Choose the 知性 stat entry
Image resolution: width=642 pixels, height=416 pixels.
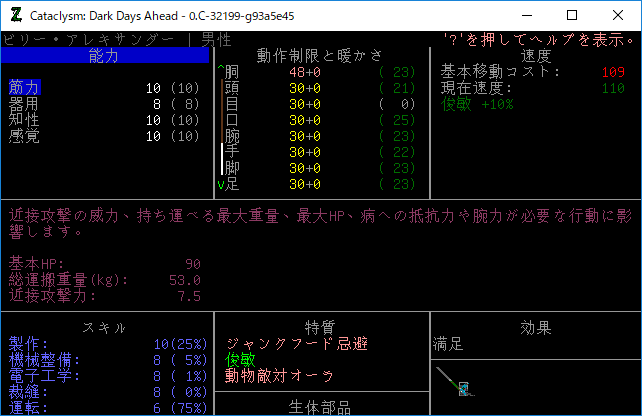24,120
